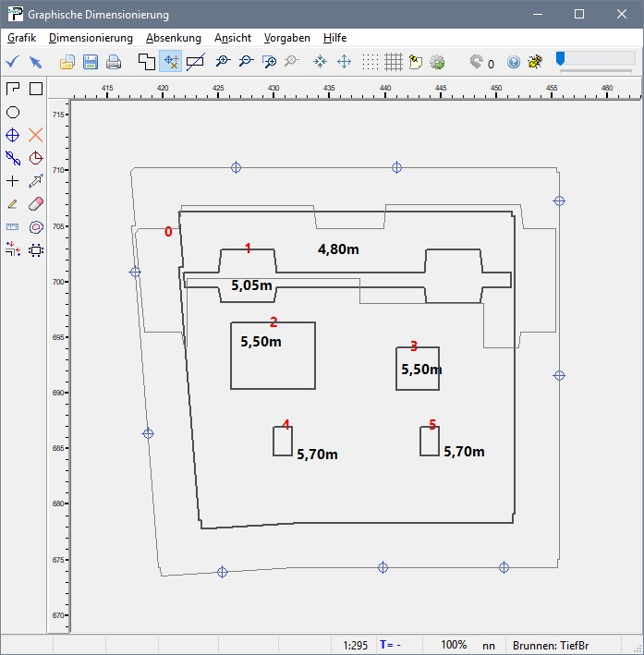Click the open folder icon in toolbar
Screen dimensions: 644x655
coord(67,62)
